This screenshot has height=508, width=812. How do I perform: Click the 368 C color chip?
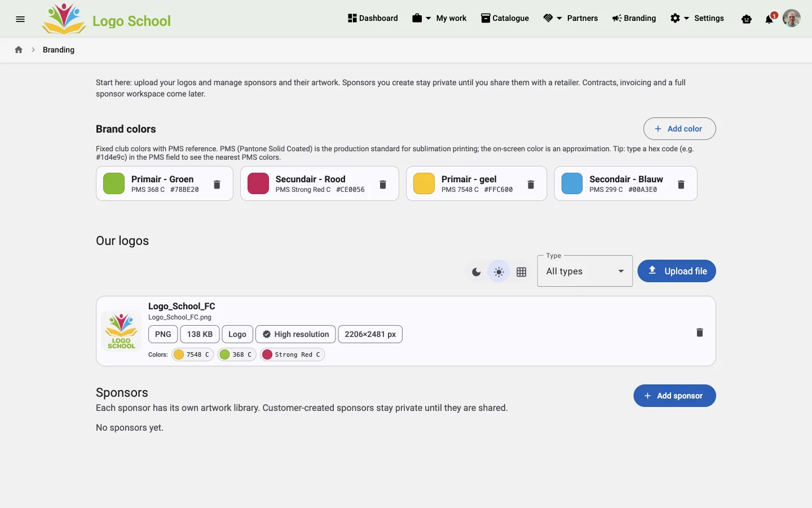pos(237,354)
